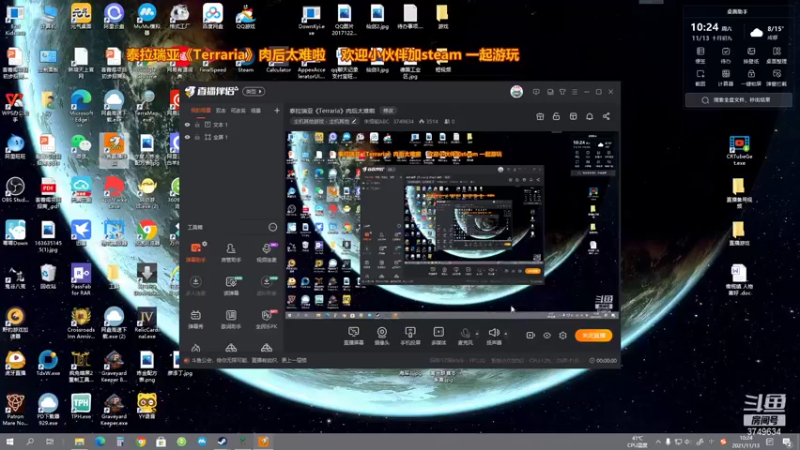This screenshot has width=800, height=450.
Task: Open the skin icon in title bar
Action: [562, 92]
